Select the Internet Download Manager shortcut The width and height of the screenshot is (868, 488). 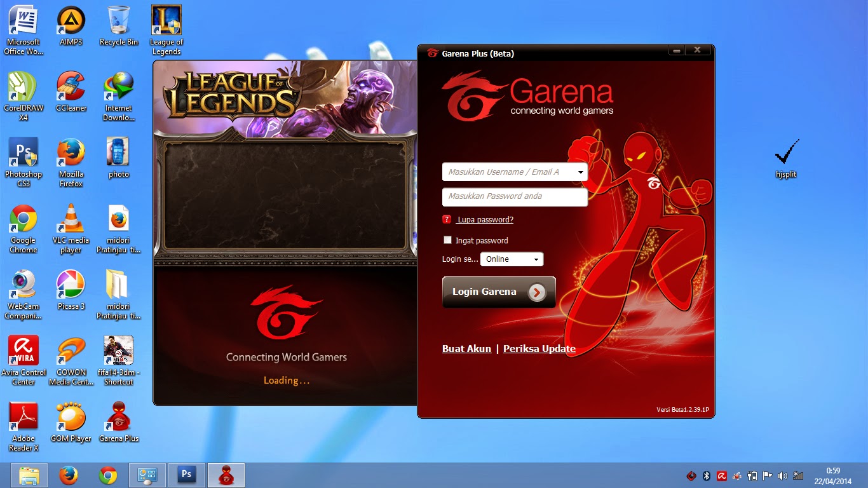119,96
